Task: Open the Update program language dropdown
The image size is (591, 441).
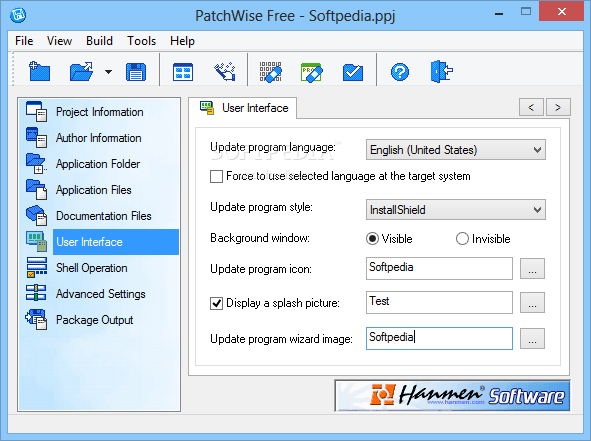Action: pos(456,150)
